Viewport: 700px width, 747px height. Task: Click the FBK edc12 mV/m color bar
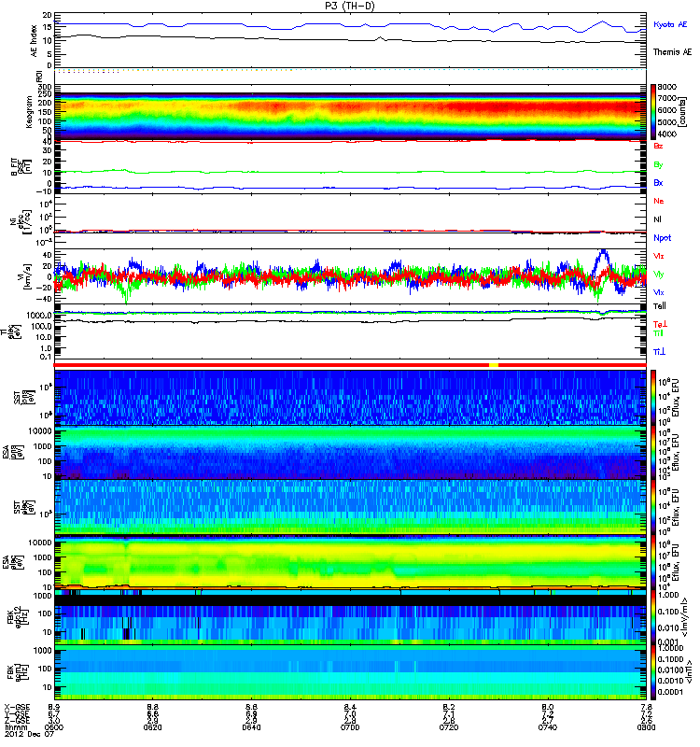point(652,617)
